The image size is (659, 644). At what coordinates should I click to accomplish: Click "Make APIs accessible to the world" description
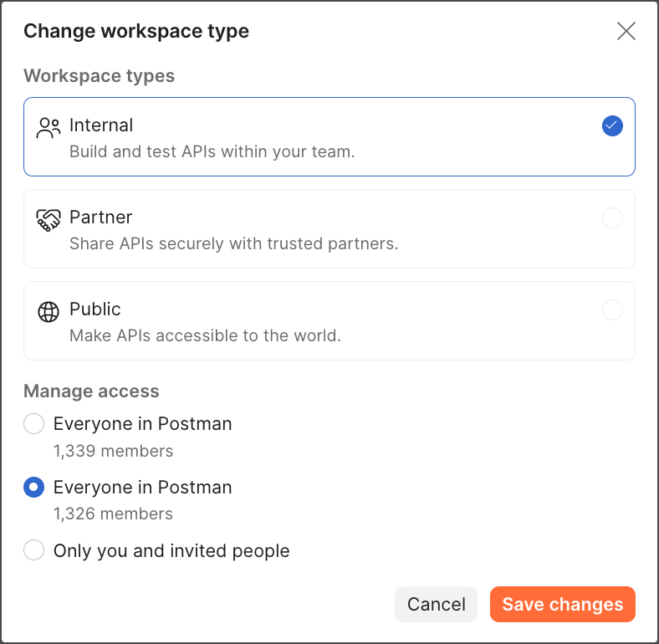click(x=205, y=336)
